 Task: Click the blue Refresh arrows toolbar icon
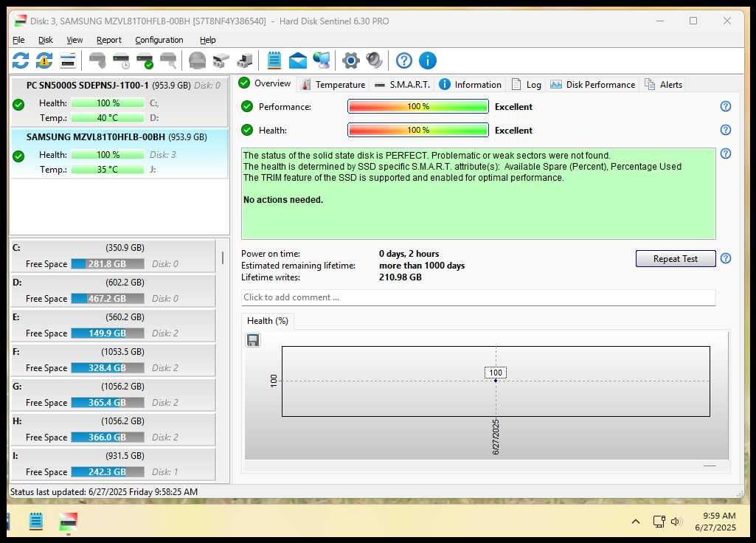click(x=20, y=60)
